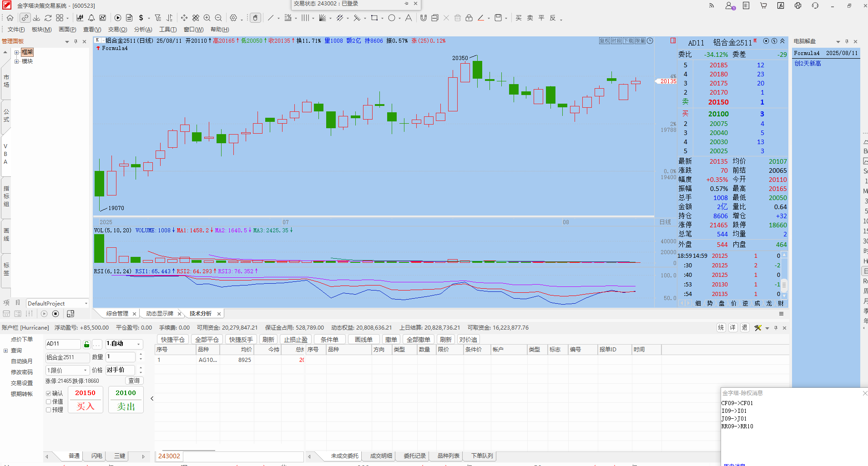
Task: Open the 交易(O) menu
Action: pyautogui.click(x=117, y=30)
